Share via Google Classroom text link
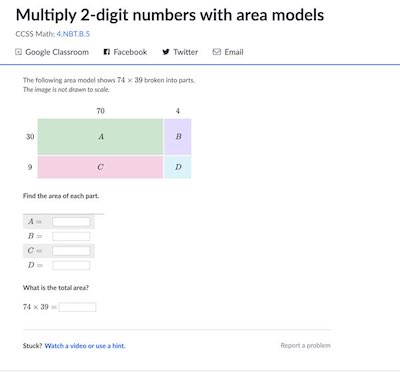400x373 pixels. (57, 52)
